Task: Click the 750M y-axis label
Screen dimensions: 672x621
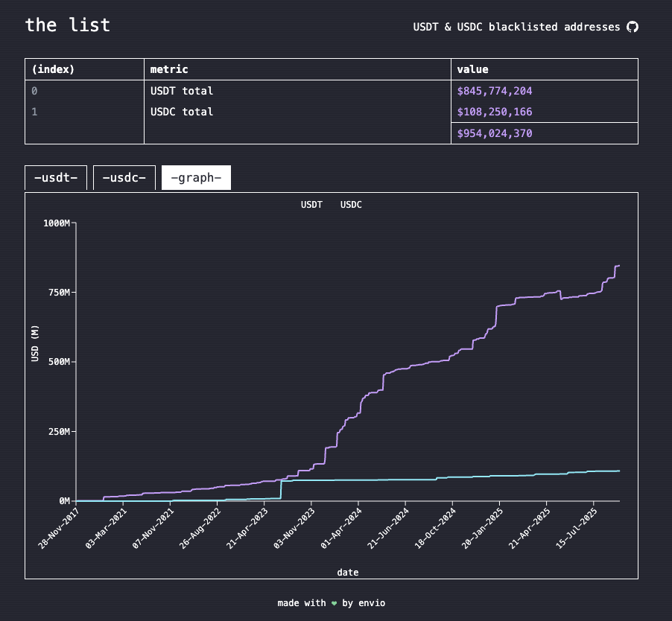Action: (59, 293)
